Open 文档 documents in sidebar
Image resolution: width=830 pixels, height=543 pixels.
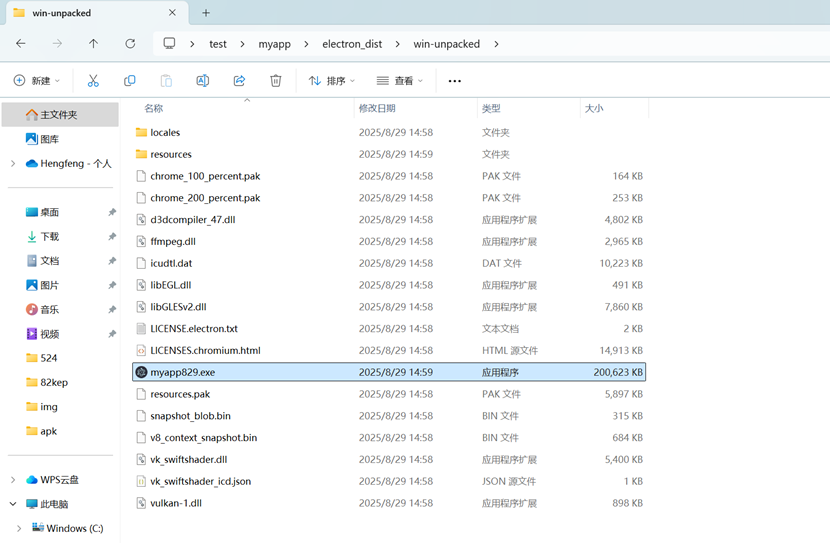point(42,261)
